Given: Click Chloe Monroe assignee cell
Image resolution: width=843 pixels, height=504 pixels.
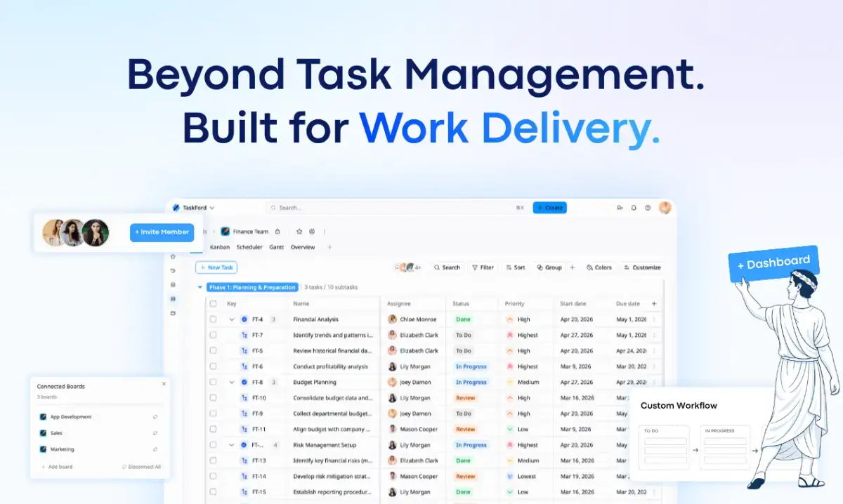Looking at the screenshot, I should (413, 319).
